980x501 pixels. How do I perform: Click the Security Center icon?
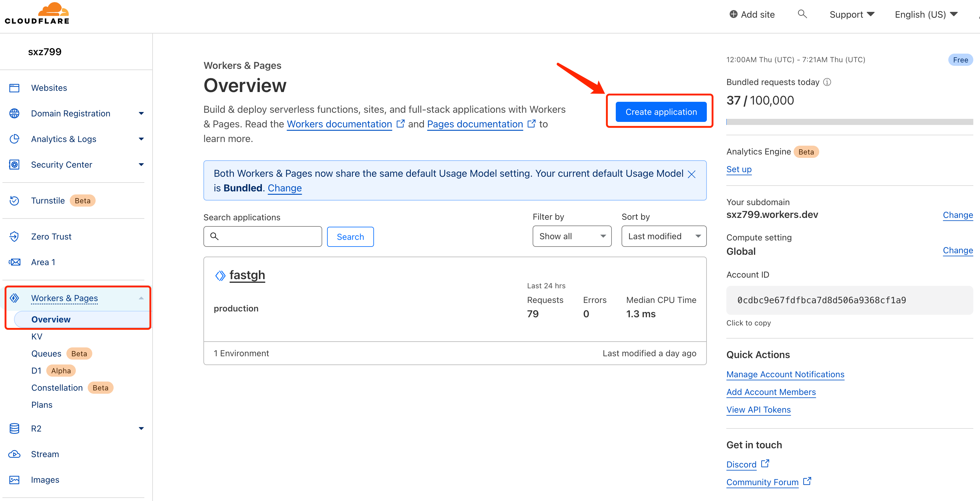[14, 165]
